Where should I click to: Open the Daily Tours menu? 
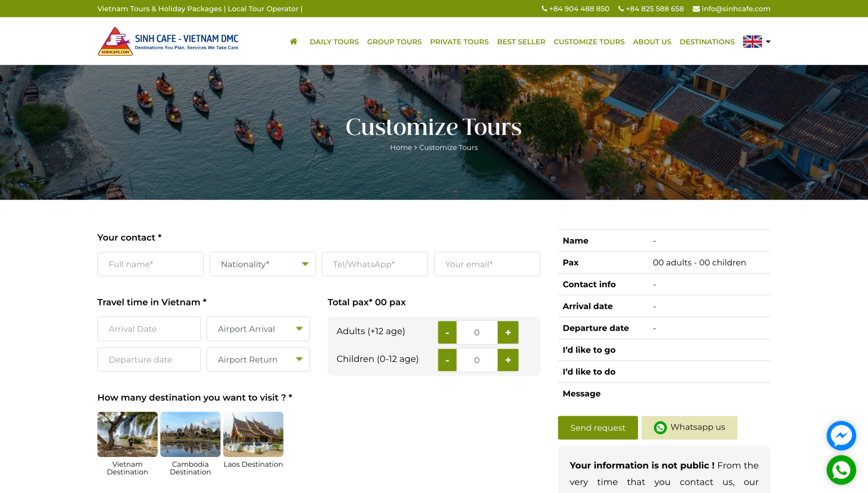[x=334, y=42]
